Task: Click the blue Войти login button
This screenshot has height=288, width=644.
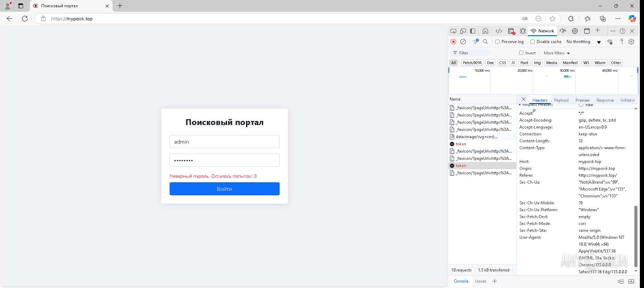Action: pyautogui.click(x=224, y=189)
